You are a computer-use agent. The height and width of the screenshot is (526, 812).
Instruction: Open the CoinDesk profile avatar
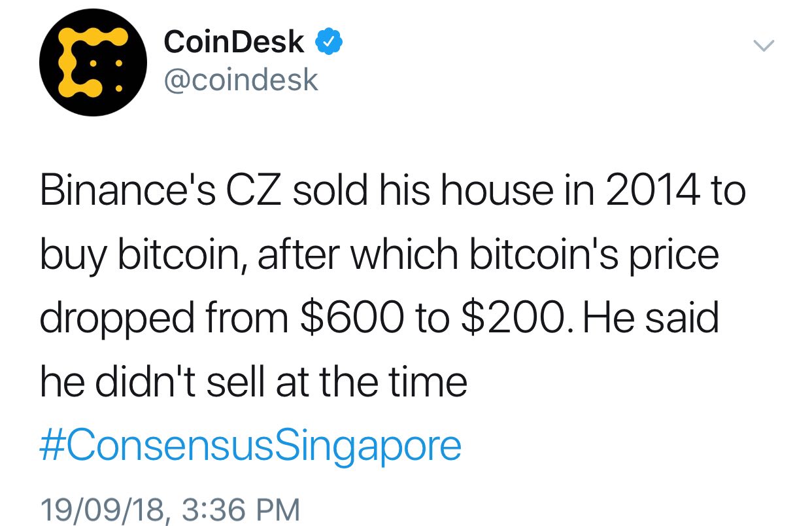click(x=91, y=63)
